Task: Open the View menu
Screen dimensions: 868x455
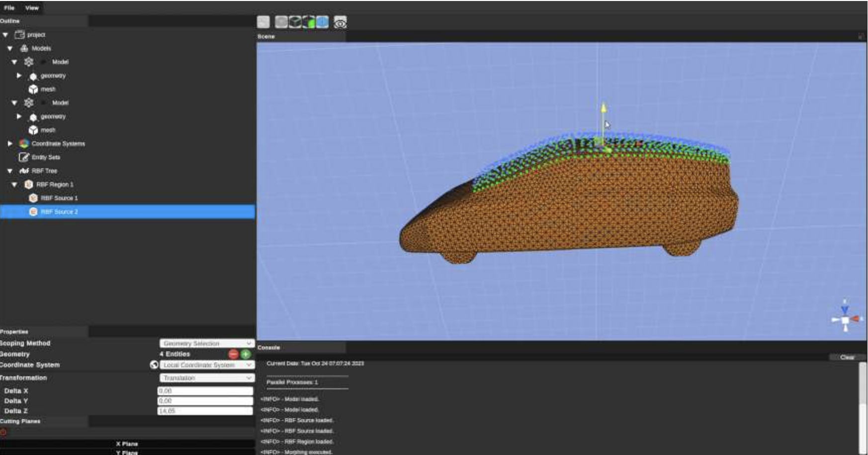Action: (32, 8)
